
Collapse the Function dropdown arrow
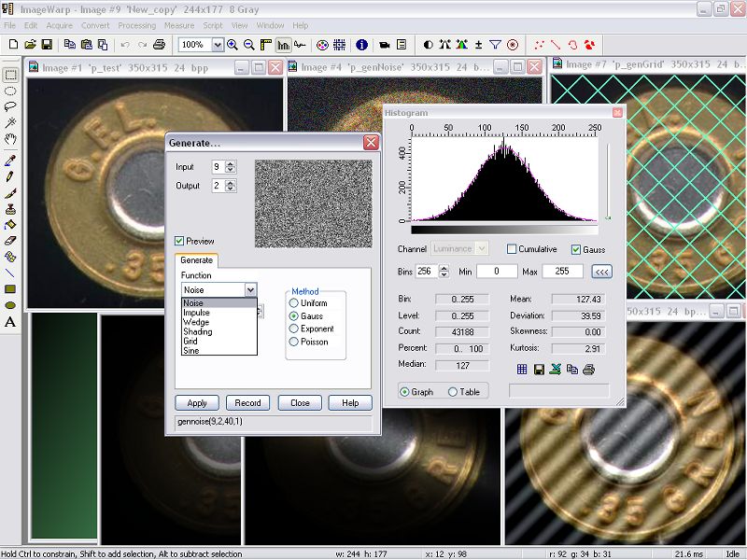coord(250,289)
